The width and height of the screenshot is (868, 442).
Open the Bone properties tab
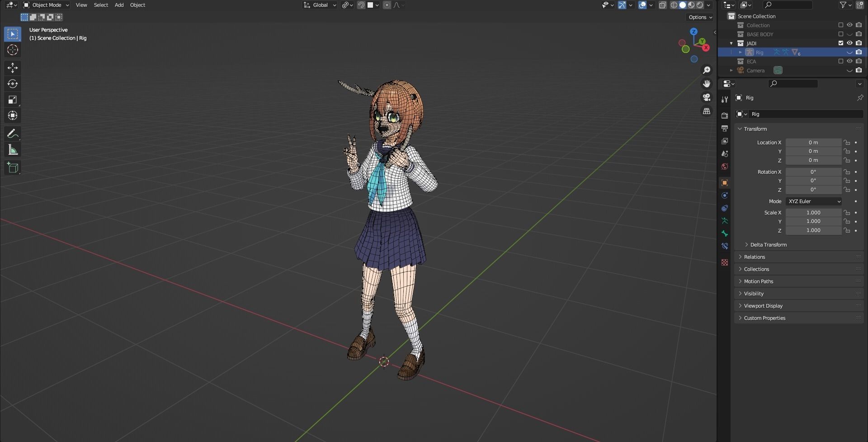pos(725,233)
